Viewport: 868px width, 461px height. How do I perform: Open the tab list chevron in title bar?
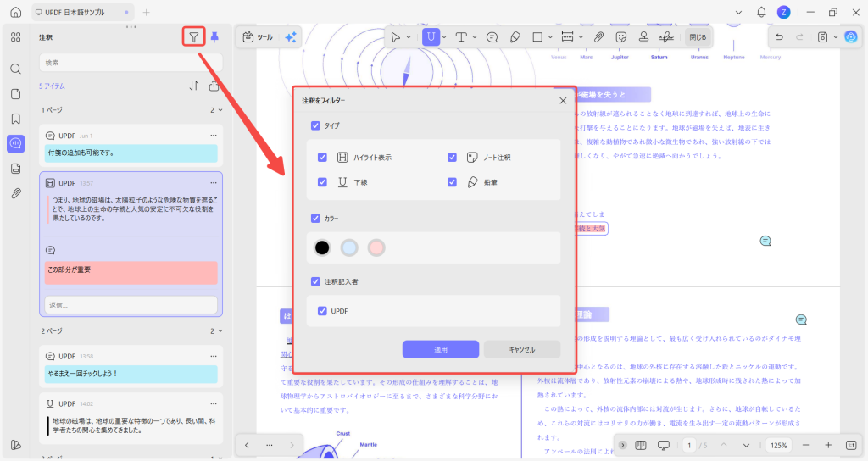coord(738,12)
